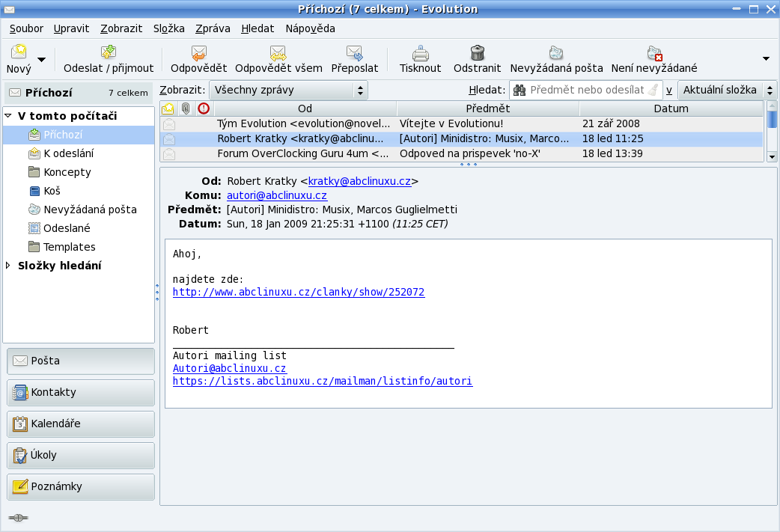Open the mailman listinfo/autori link
Viewport: 780px width, 532px height.
pos(323,382)
